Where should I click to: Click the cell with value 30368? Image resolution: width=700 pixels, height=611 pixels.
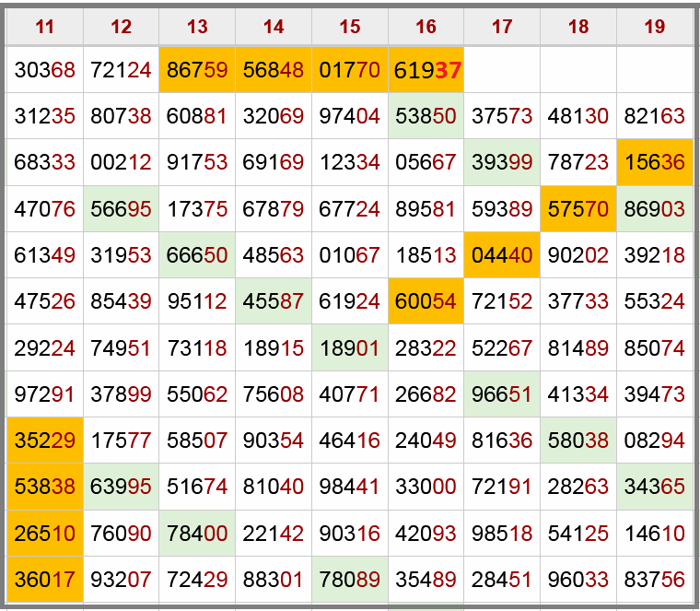coord(44,70)
